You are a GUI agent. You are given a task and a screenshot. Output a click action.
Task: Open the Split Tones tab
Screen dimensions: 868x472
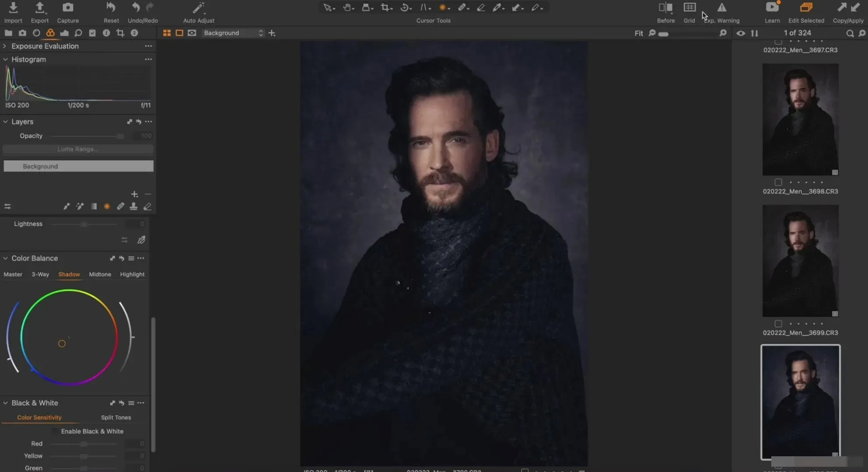[116, 417]
